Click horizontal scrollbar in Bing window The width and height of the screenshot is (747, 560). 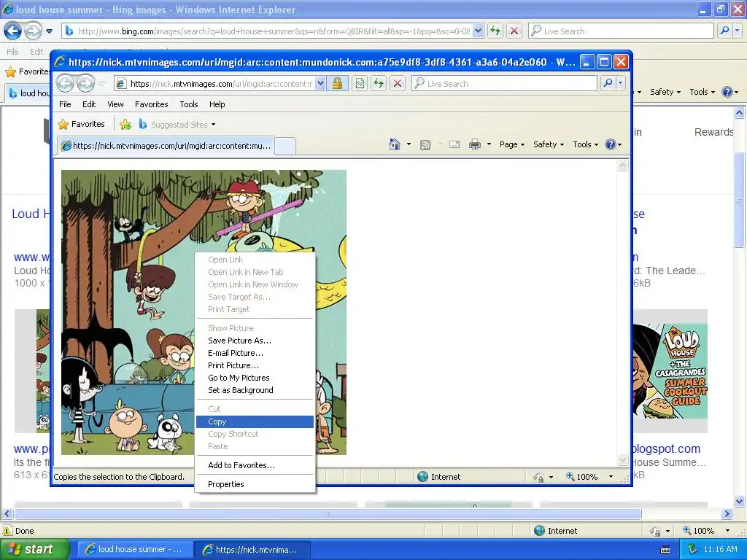[328, 514]
